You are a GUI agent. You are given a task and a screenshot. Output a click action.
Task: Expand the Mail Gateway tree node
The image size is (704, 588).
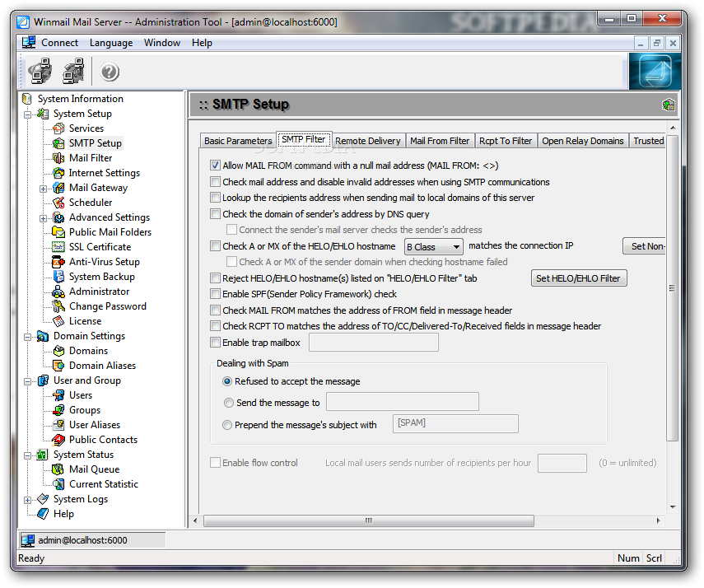[43, 189]
